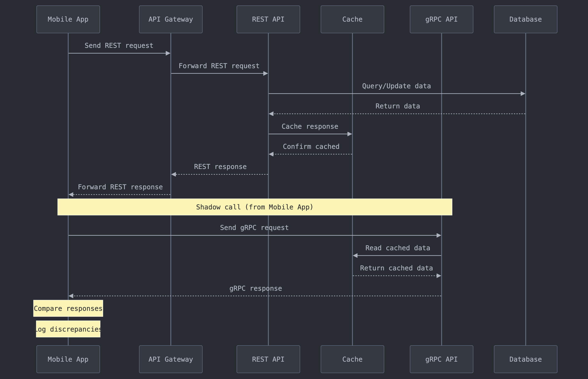
Task: Click the bottom API Gateway participant box
Action: [171, 359]
